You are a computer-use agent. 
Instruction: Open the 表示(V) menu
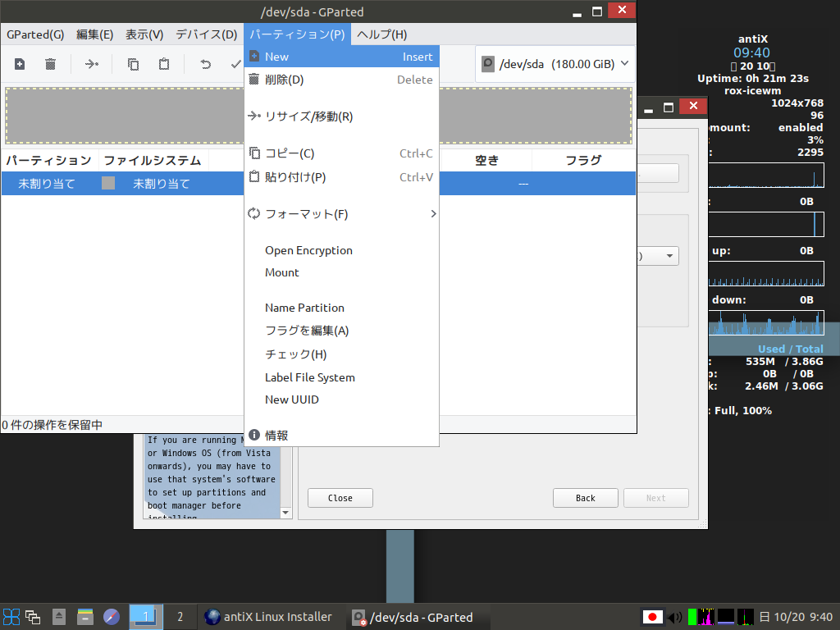(x=144, y=34)
